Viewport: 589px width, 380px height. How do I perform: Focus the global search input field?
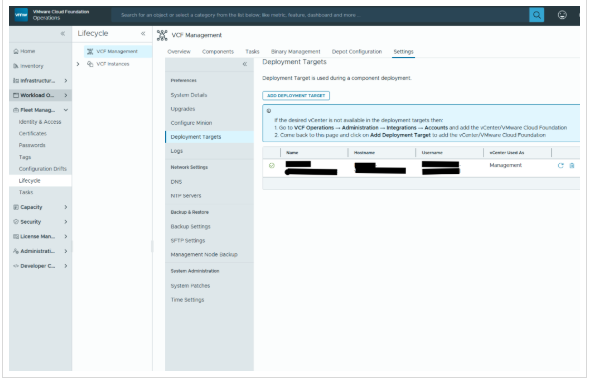coord(319,15)
